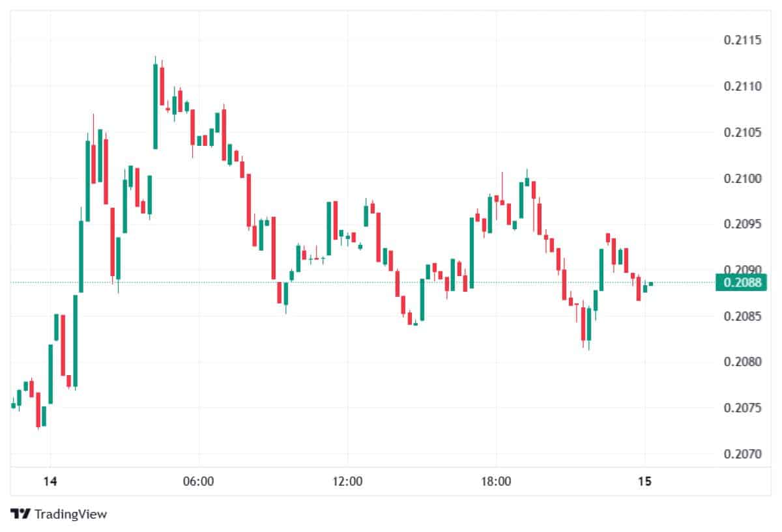
Task: Click the 06:00 time axis marker
Action: coord(199,482)
